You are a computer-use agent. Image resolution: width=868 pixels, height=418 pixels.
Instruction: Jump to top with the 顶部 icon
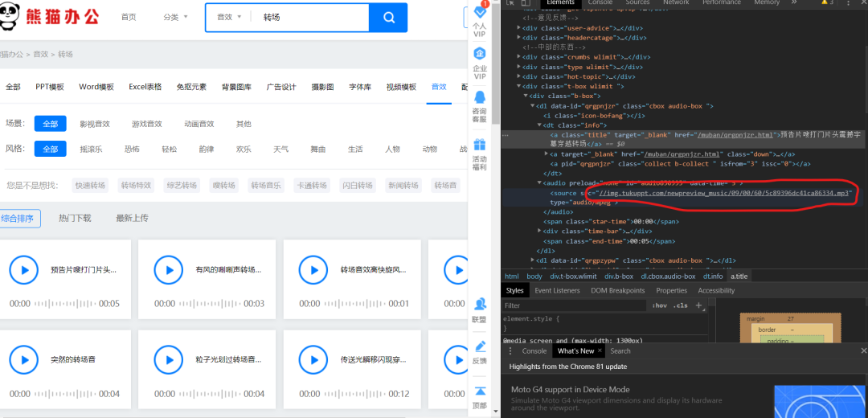point(480,391)
